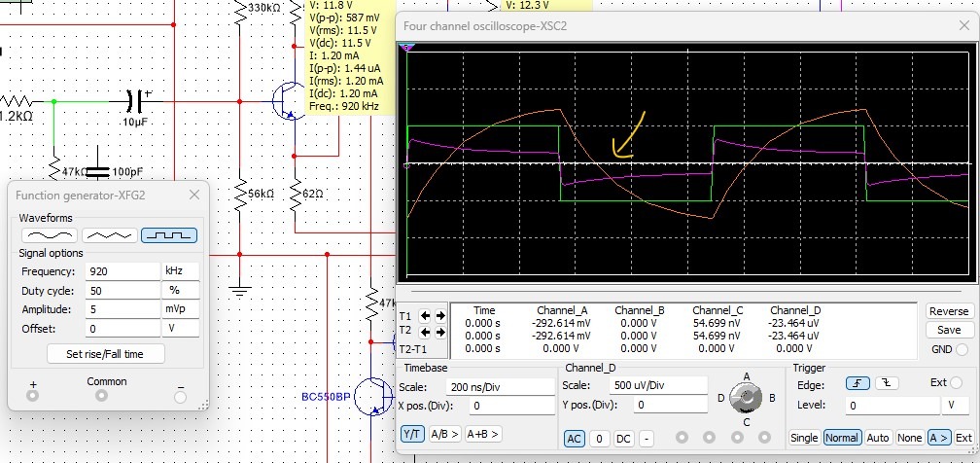Click the Freq.: 920 kHz probe readout
The width and height of the screenshot is (980, 463).
(x=344, y=106)
